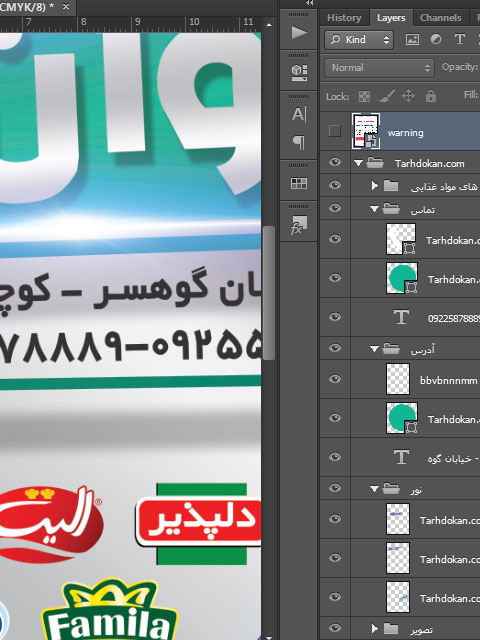The image size is (480, 640).
Task: Switch to the Channels tab
Action: tap(440, 18)
